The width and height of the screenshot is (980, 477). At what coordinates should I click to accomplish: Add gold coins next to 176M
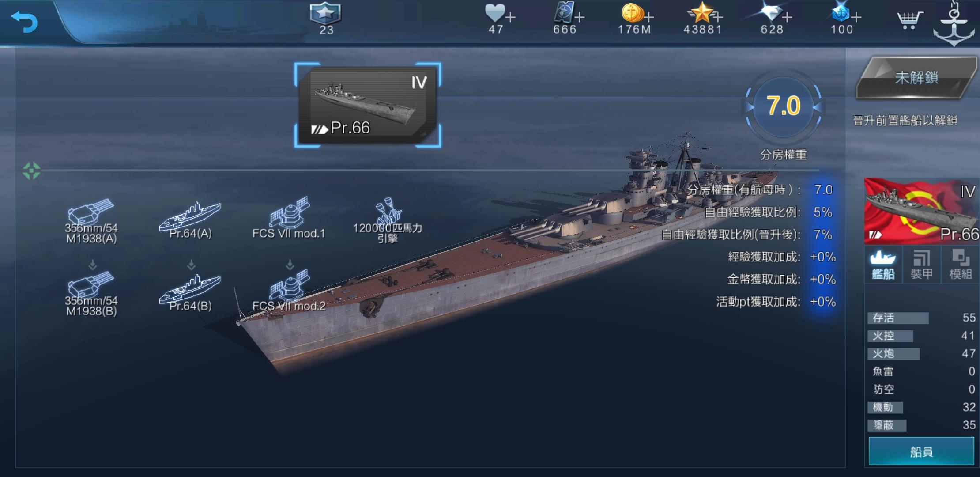[x=648, y=17]
